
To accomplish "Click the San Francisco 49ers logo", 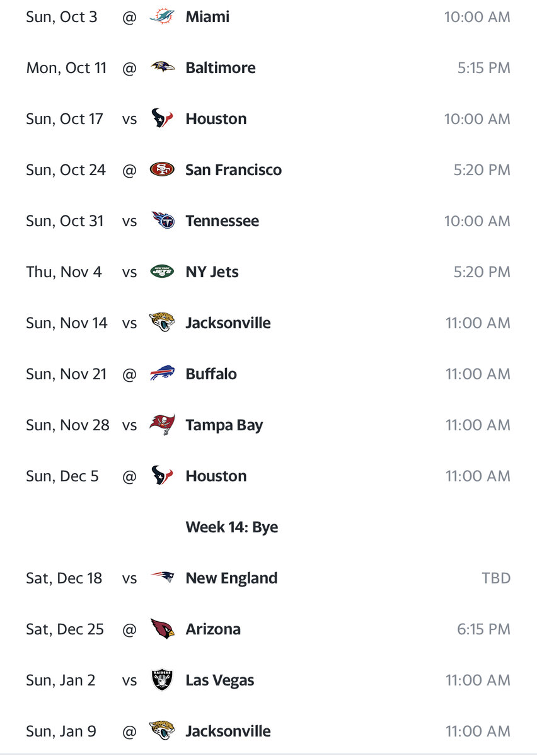I will point(162,170).
